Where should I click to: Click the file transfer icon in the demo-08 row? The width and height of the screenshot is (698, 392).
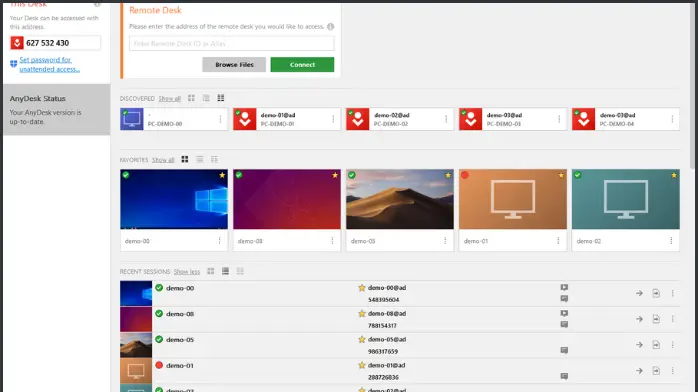[656, 319]
